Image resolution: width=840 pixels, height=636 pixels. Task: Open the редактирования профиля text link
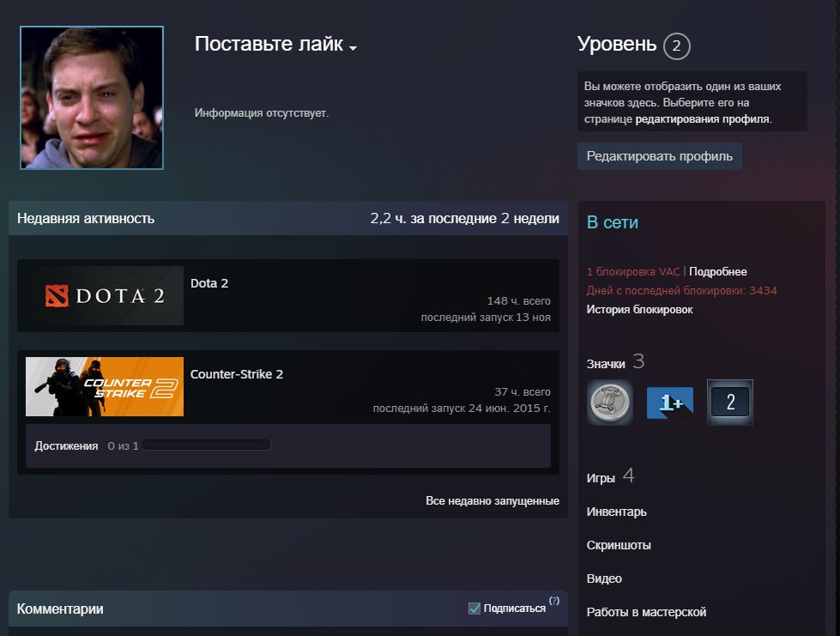coord(701,119)
